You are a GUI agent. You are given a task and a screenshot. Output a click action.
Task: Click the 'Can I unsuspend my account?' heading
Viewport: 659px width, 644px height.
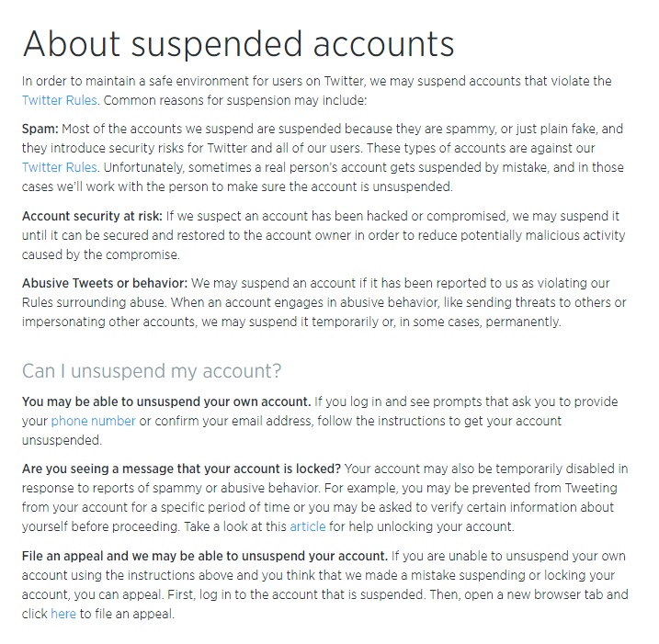(x=152, y=371)
